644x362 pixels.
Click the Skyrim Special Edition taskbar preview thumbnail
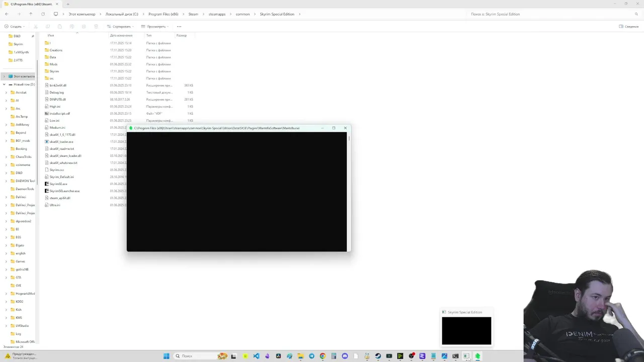(x=466, y=331)
